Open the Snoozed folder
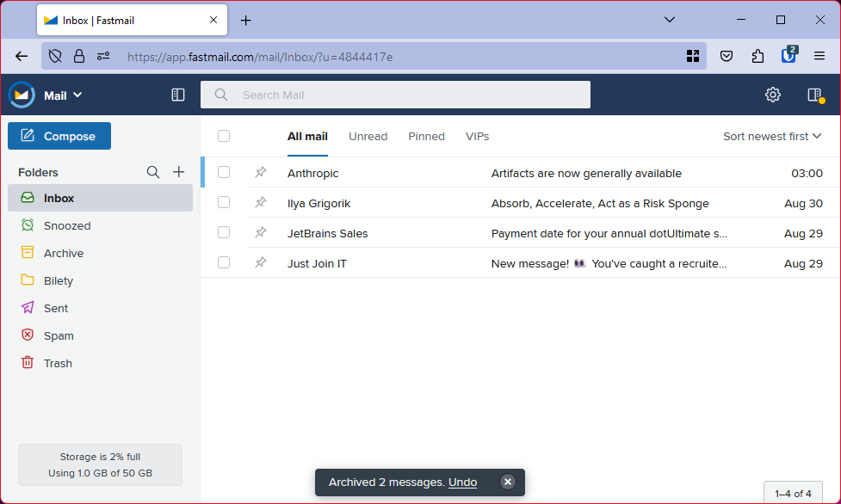 (101, 225)
